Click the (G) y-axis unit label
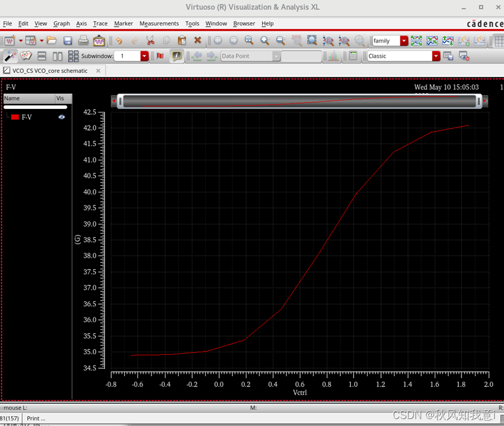 77,240
